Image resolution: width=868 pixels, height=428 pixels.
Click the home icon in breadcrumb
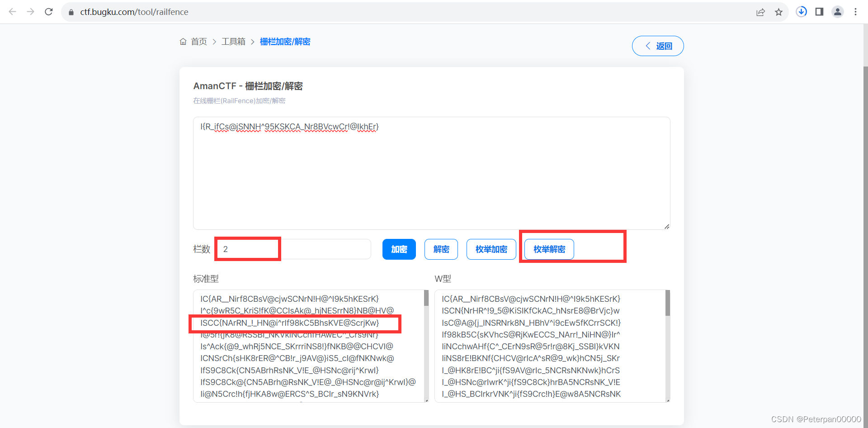[183, 42]
